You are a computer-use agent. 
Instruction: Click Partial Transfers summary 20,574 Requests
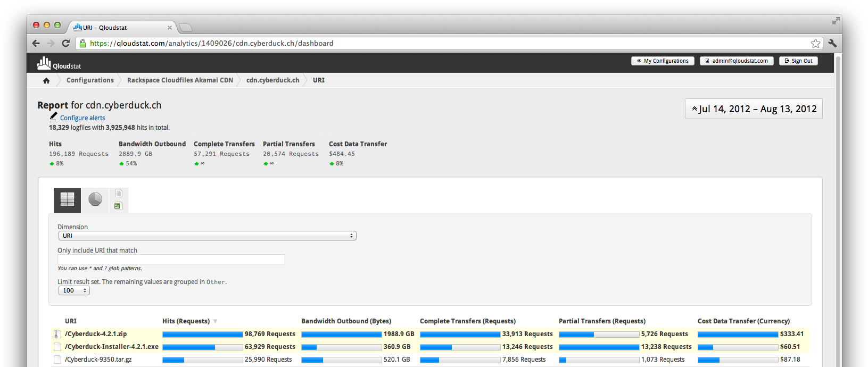pos(291,154)
